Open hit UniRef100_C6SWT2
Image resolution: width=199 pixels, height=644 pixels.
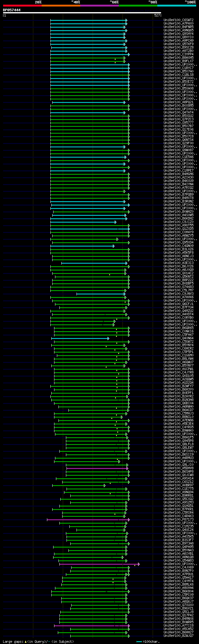(178, 20)
